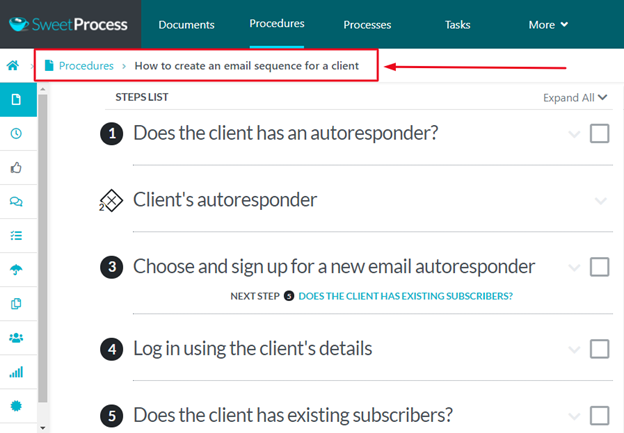Click the umbrella sidebar icon
The height and width of the screenshot is (433, 624).
pos(16,270)
